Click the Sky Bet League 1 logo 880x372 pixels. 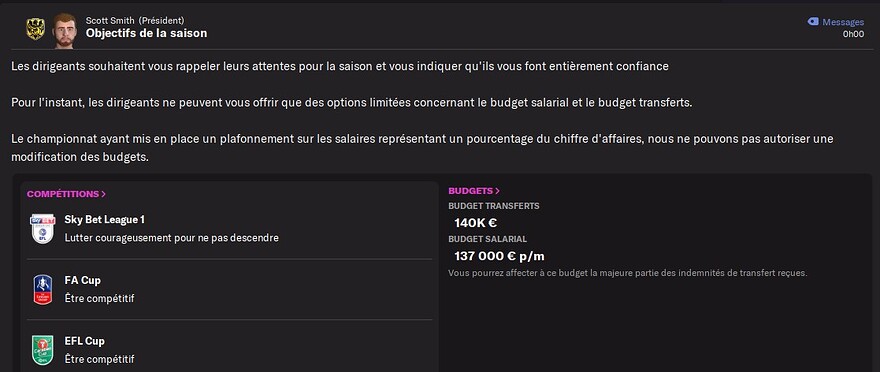coord(43,228)
